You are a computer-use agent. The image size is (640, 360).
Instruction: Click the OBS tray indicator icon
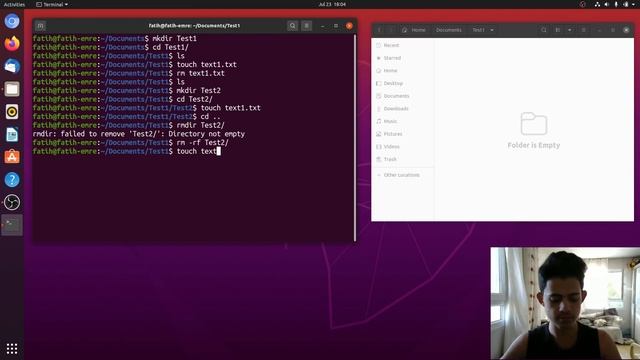[x=583, y=4]
